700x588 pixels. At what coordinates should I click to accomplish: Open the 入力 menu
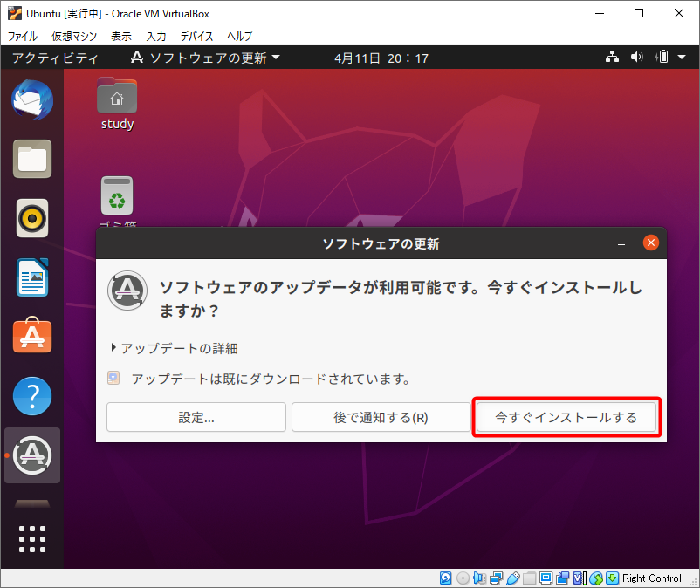[156, 36]
